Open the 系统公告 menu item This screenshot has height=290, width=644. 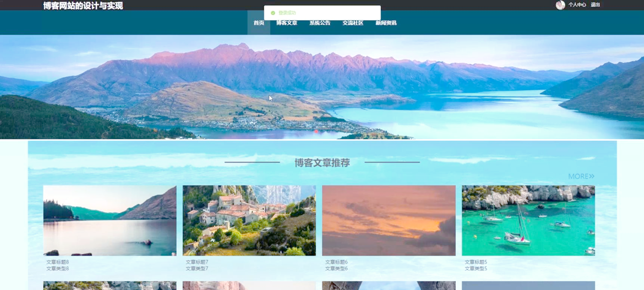(x=320, y=23)
